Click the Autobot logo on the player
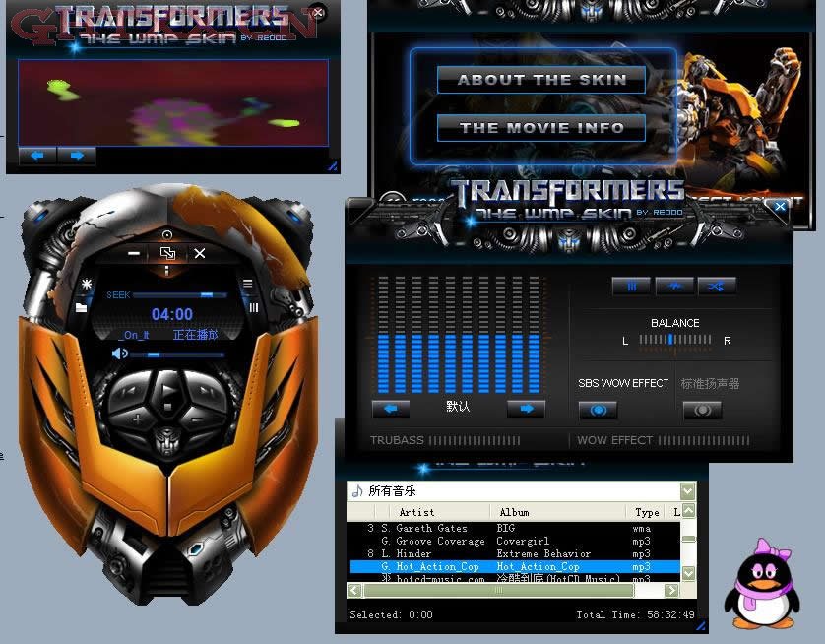Viewport: 825px width, 644px height. tap(167, 439)
